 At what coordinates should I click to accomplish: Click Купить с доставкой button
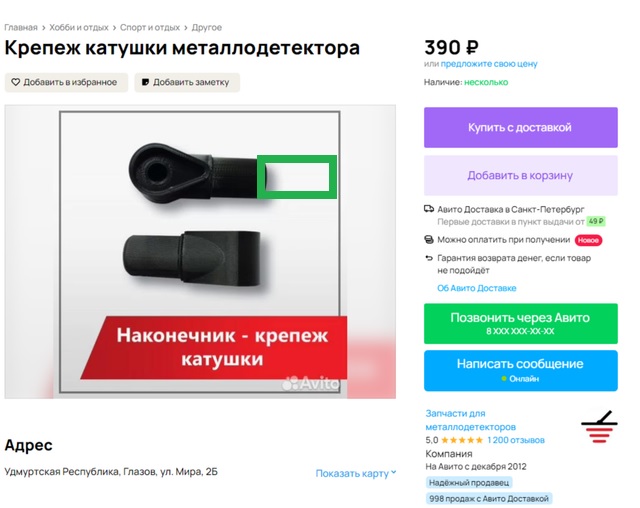(x=520, y=127)
